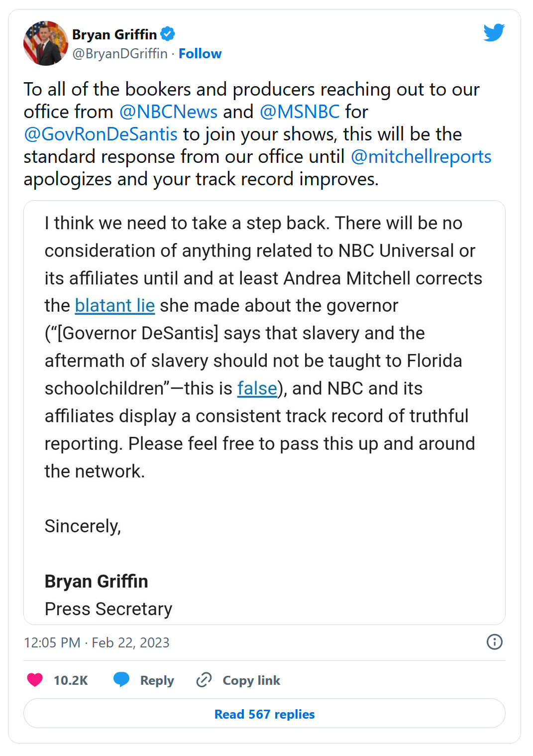The width and height of the screenshot is (533, 756).
Task: Click the "blatant lie" hyperlink
Action: (x=115, y=305)
